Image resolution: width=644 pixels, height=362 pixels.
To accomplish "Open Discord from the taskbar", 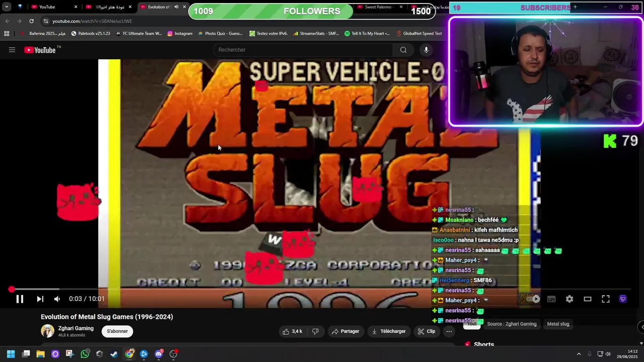I will click(159, 354).
